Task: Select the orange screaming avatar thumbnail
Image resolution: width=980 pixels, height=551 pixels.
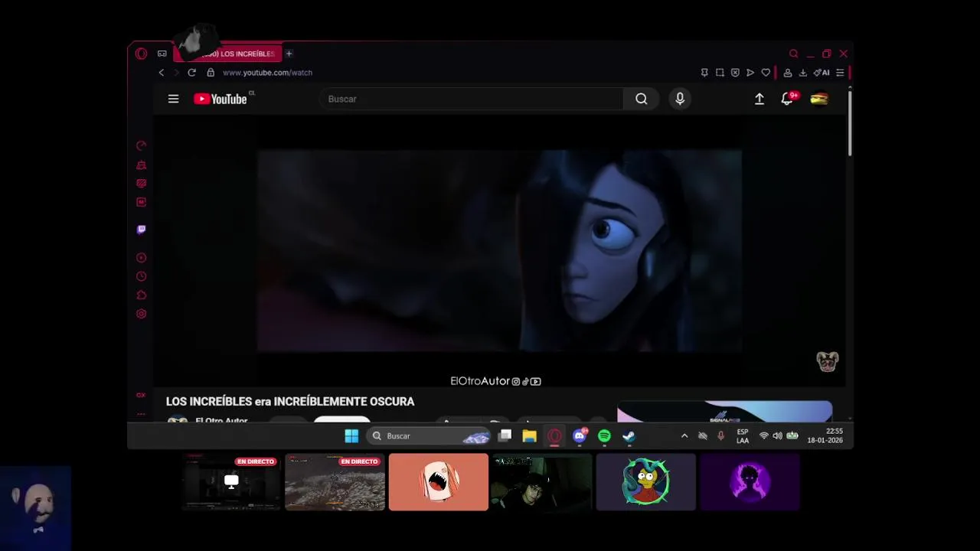Action: [438, 482]
